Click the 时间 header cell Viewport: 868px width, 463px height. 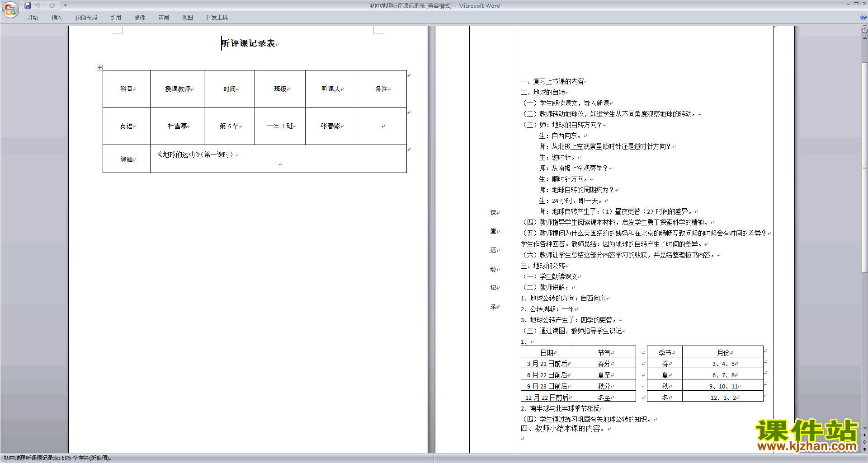230,89
